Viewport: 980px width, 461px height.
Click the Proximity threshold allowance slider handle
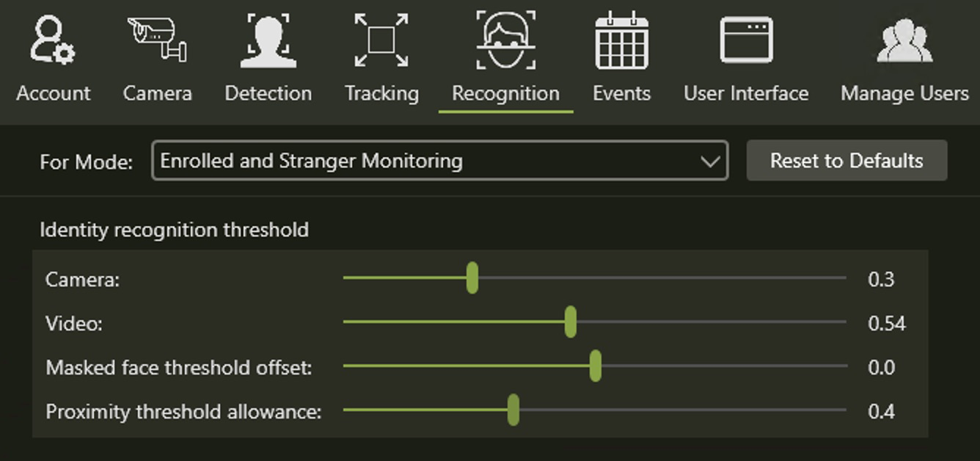tap(513, 410)
